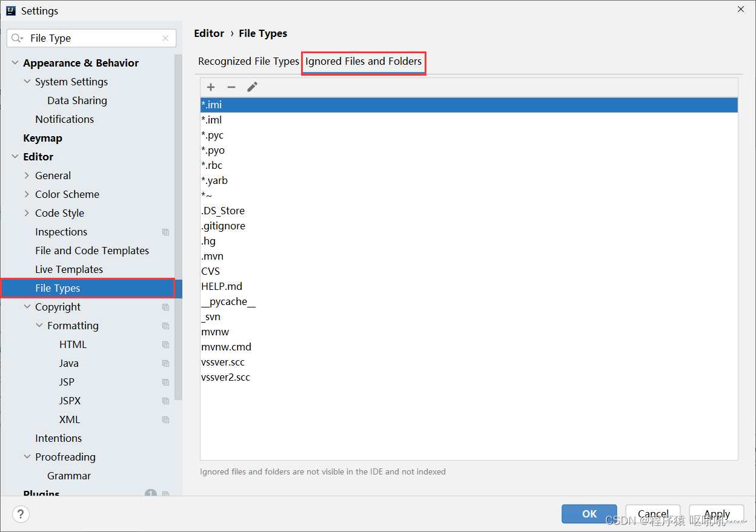Expand the General editor settings
The width and height of the screenshot is (756, 532).
point(27,176)
